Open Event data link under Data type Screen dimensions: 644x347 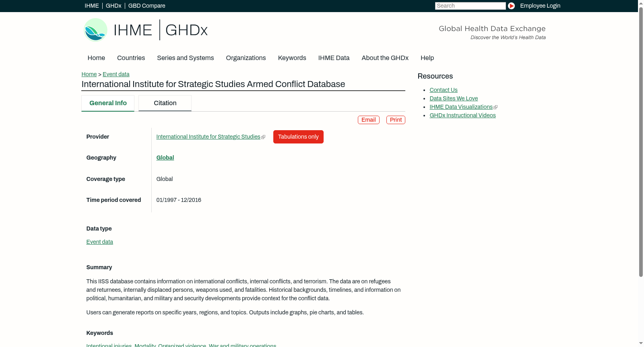(x=99, y=242)
